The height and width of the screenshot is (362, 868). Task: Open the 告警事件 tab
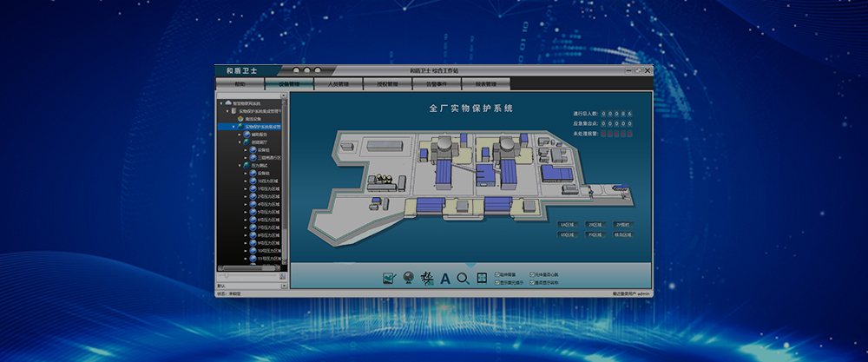pyautogui.click(x=437, y=84)
